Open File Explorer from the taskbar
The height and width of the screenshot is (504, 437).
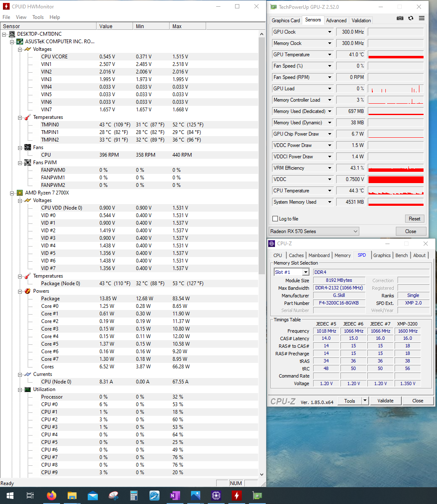(x=72, y=496)
